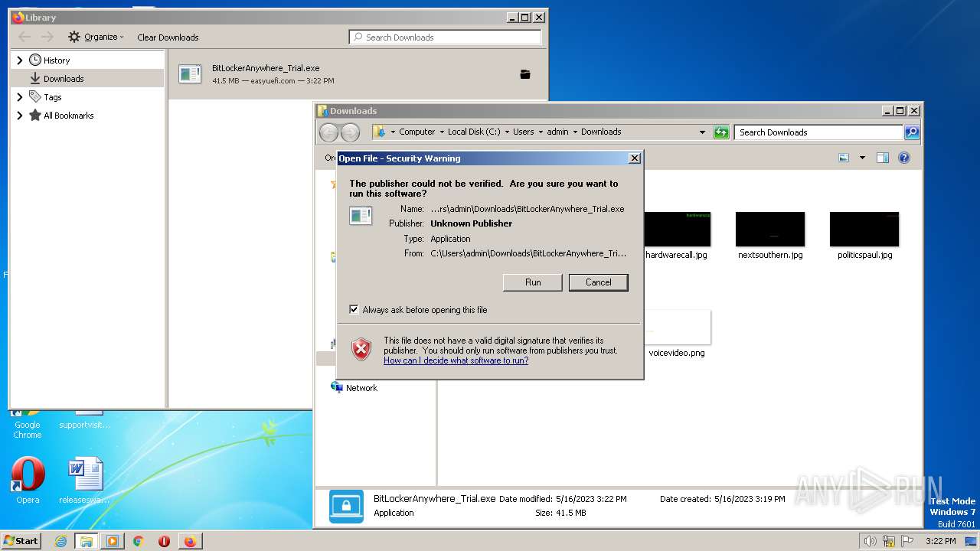The image size is (980, 551).
Task: Click Library forward arrow button
Action: pyautogui.click(x=47, y=37)
